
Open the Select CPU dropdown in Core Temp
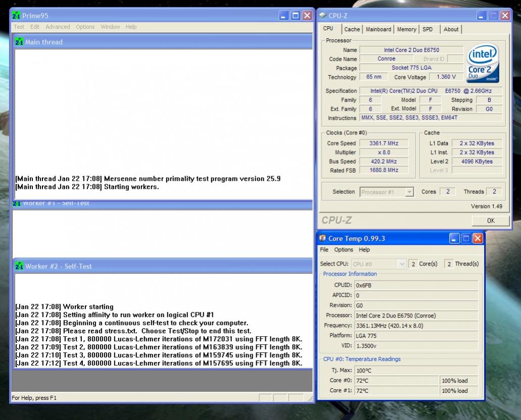tap(378, 264)
